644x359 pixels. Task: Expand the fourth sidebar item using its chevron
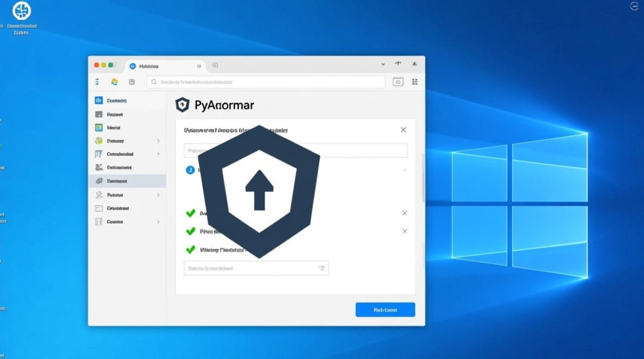point(158,141)
